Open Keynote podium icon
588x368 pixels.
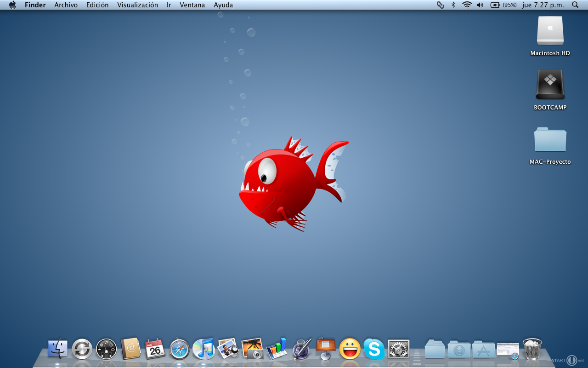point(326,349)
